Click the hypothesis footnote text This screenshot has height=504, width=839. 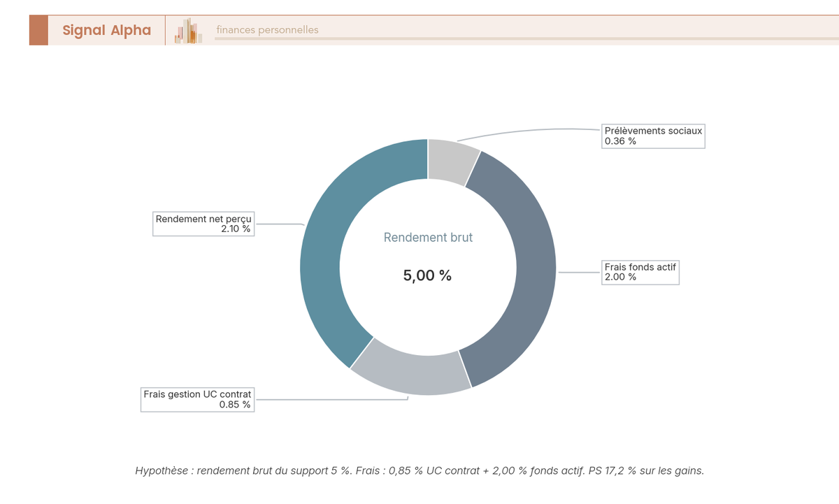point(419,470)
